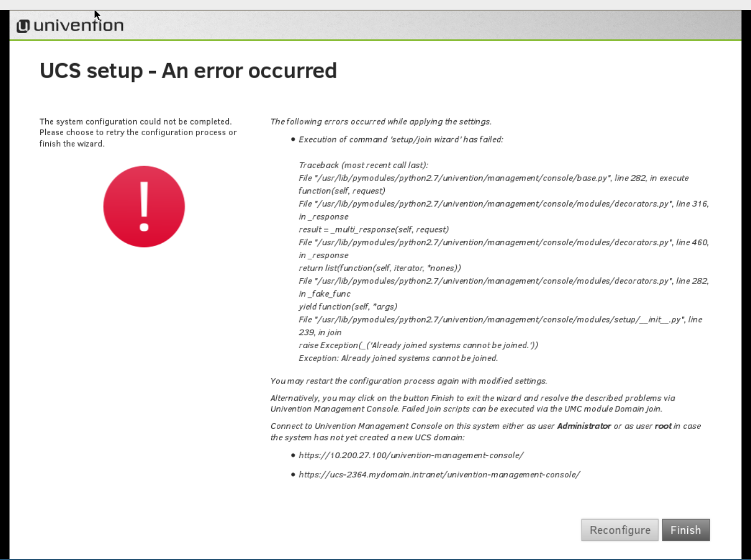The width and height of the screenshot is (751, 560).
Task: Click 'return list(function(self, iterator, *nones))' line
Action: point(379,268)
